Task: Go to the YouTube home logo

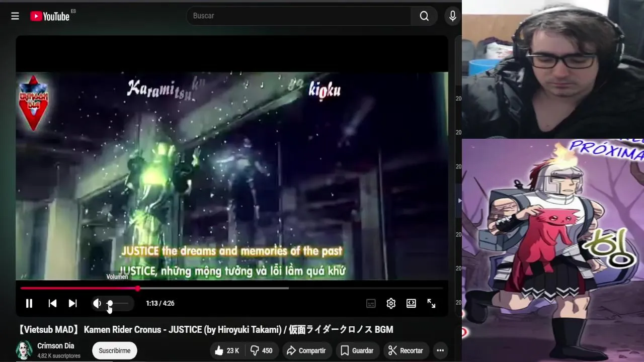Action: point(50,16)
